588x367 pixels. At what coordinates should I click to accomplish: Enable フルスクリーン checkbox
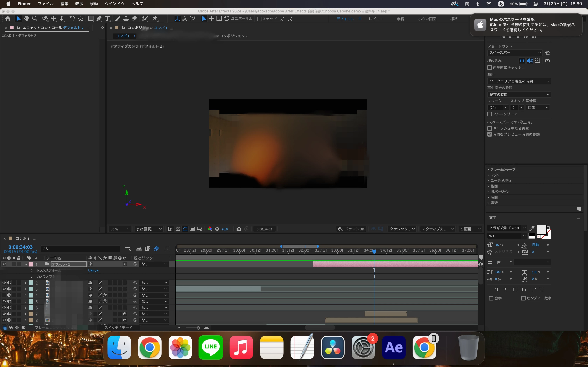pyautogui.click(x=490, y=114)
